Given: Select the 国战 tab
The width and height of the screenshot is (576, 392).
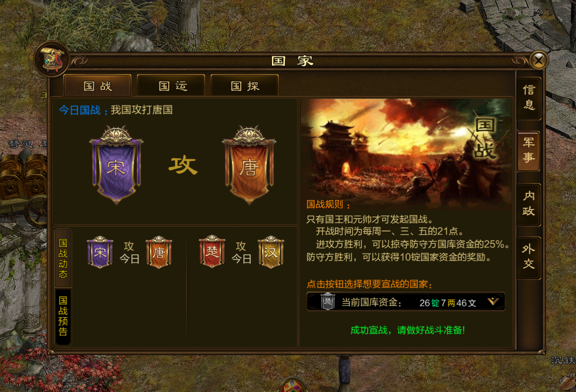Looking at the screenshot, I should pyautogui.click(x=98, y=86).
